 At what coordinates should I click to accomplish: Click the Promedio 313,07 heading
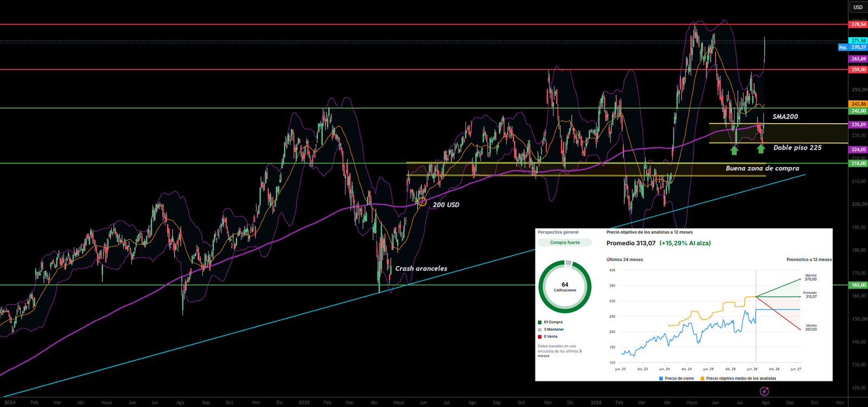(631, 243)
